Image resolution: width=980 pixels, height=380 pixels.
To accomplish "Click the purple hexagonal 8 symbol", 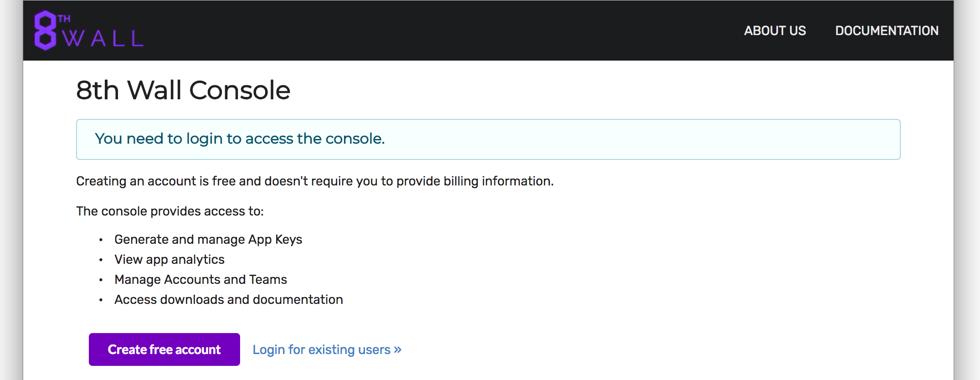I will pyautogui.click(x=45, y=31).
